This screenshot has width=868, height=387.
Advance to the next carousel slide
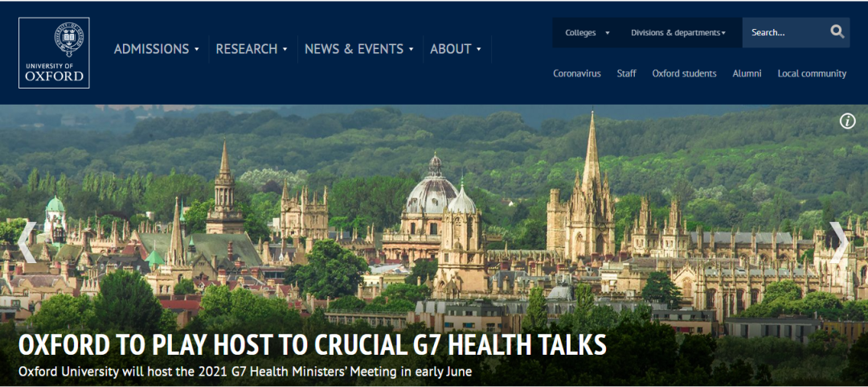(x=839, y=242)
